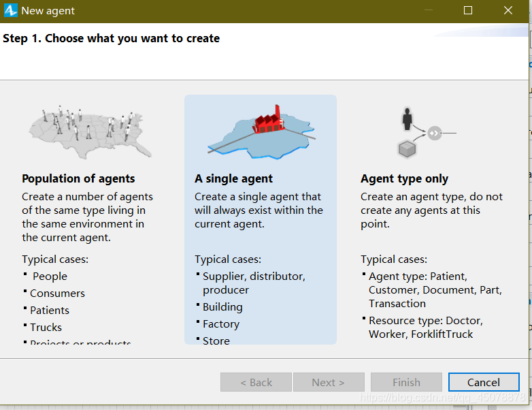The image size is (532, 410).
Task: Go forward with the Next > button
Action: pyautogui.click(x=328, y=382)
